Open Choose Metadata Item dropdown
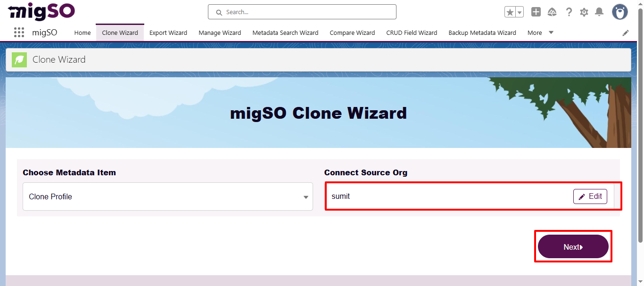The height and width of the screenshot is (286, 644). (x=168, y=196)
